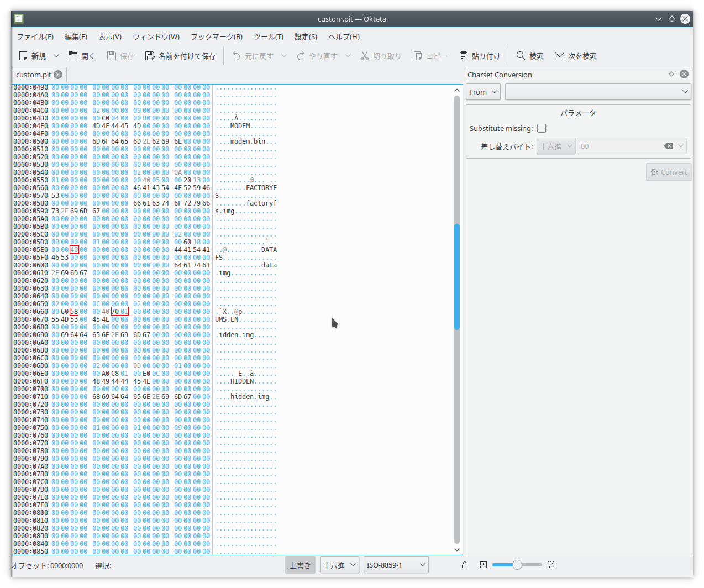The width and height of the screenshot is (704, 588).
Task: Adjust the zoom slider handle
Action: [517, 565]
